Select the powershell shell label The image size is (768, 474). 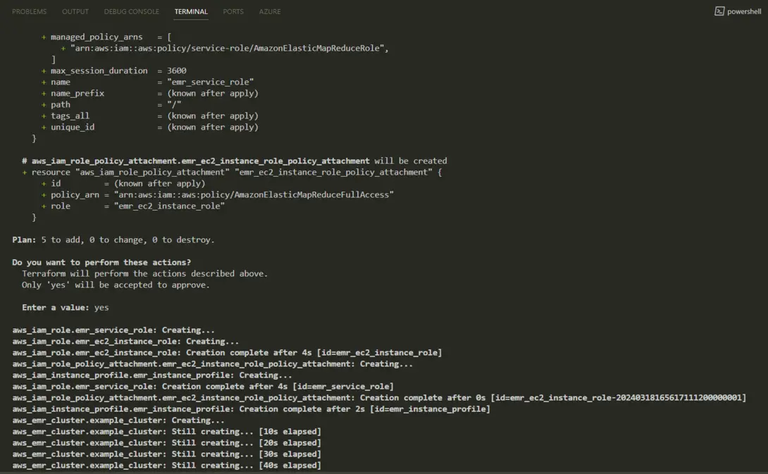[x=744, y=11]
